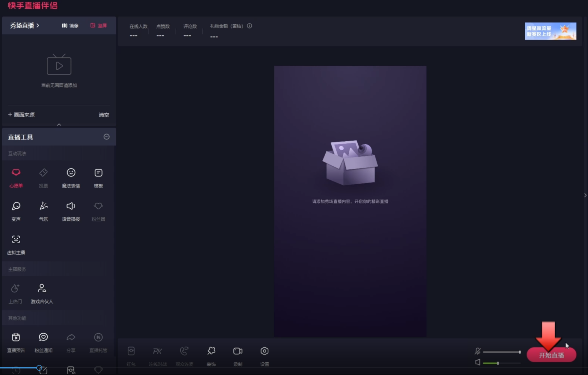
Task: Collapse the source panel with the up chevron
Action: point(59,125)
